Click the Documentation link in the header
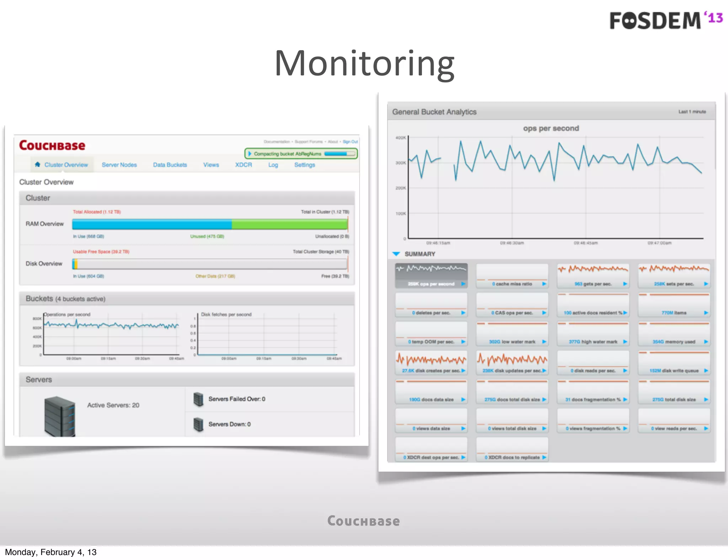Image resolution: width=728 pixels, height=560 pixels. click(x=277, y=141)
